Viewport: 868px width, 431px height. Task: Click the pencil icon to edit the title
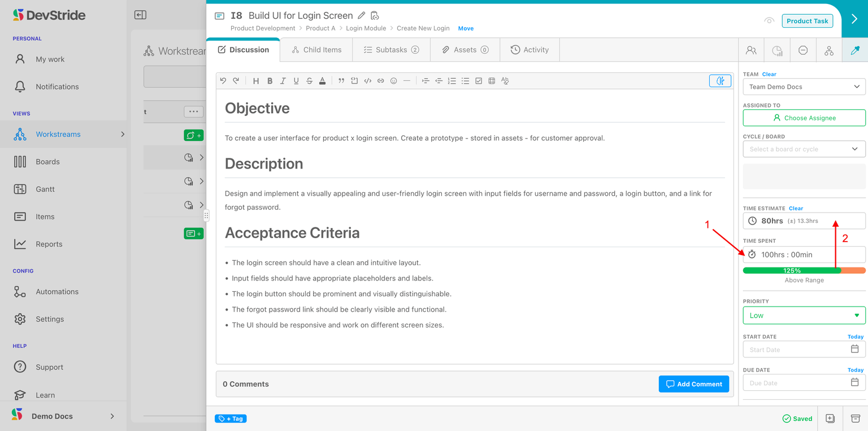click(x=362, y=16)
